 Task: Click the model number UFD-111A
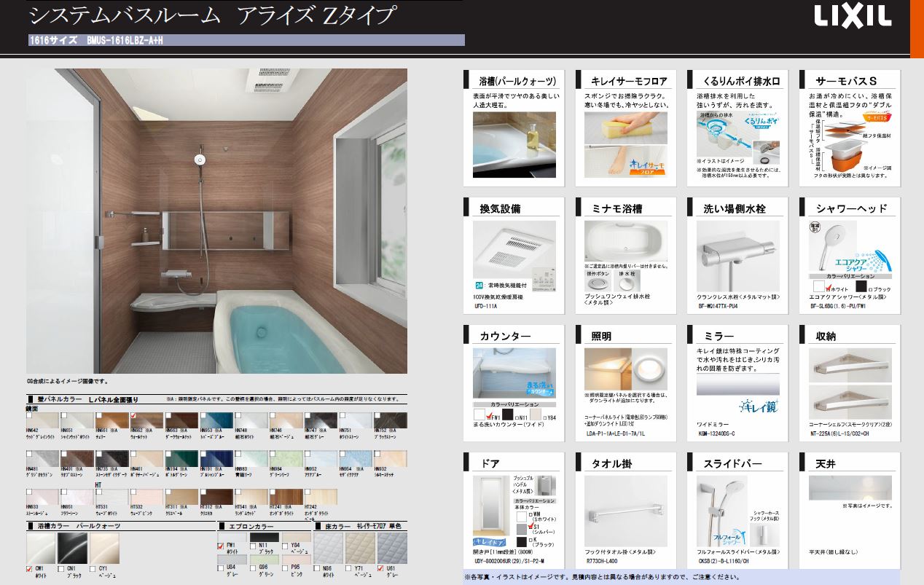pos(485,307)
